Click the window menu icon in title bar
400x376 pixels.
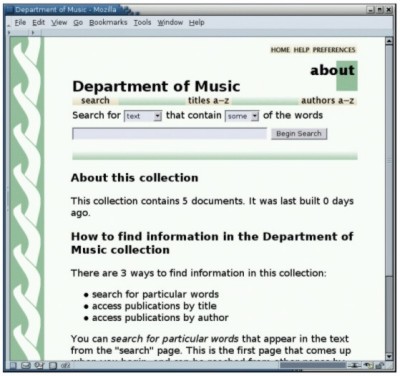(10, 10)
